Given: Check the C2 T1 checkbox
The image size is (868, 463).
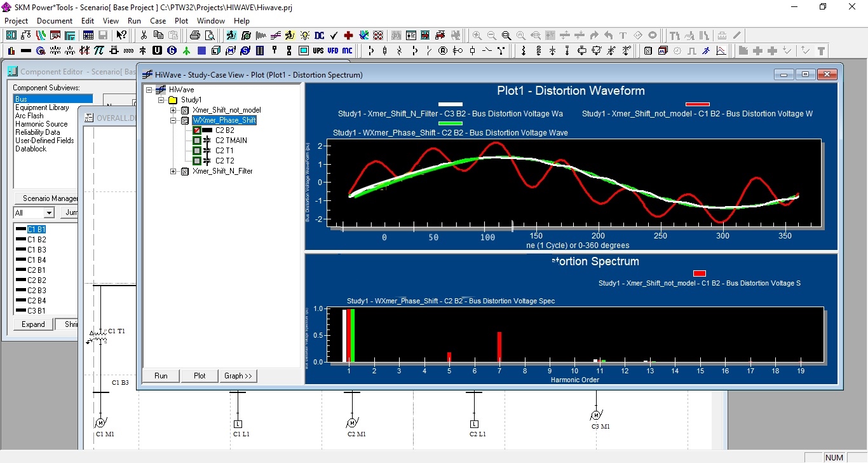Looking at the screenshot, I should pyautogui.click(x=197, y=151).
